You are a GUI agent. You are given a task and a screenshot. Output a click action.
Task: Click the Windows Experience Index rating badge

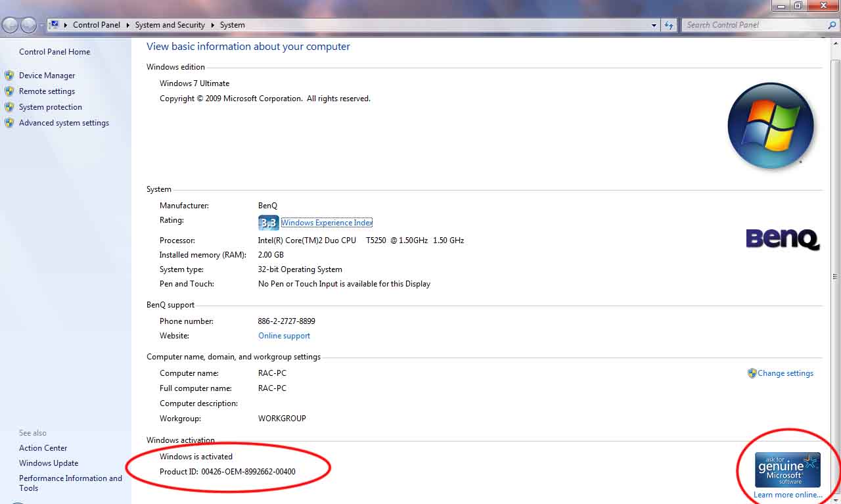(x=268, y=223)
